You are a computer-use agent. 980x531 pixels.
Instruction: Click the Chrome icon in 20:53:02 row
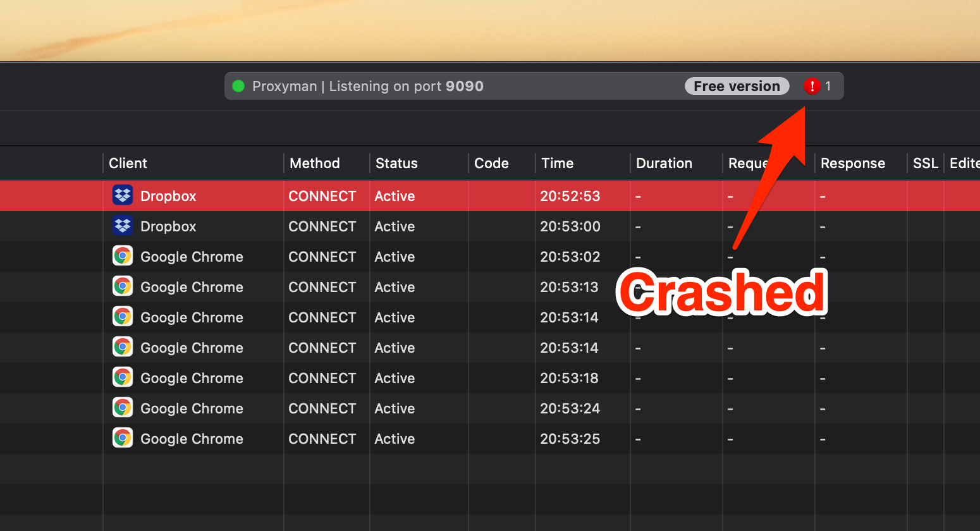(x=123, y=256)
